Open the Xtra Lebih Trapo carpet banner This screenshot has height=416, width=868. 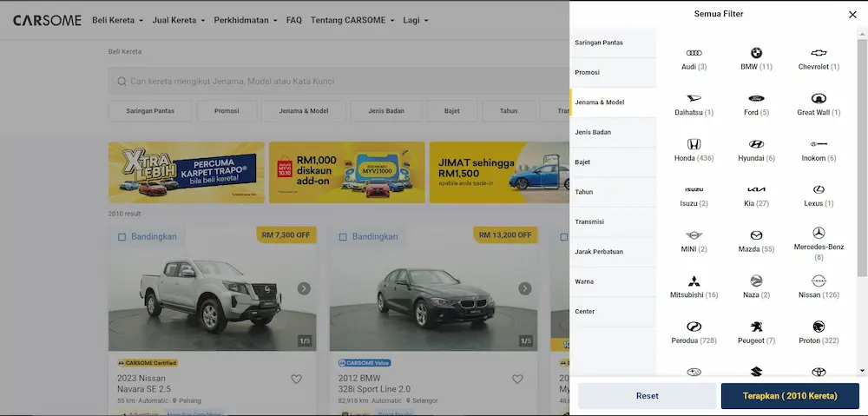[187, 172]
